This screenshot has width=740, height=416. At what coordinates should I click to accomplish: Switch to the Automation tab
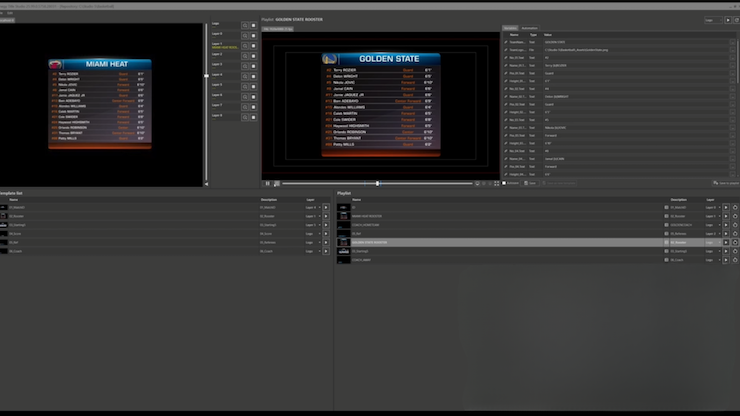point(529,28)
